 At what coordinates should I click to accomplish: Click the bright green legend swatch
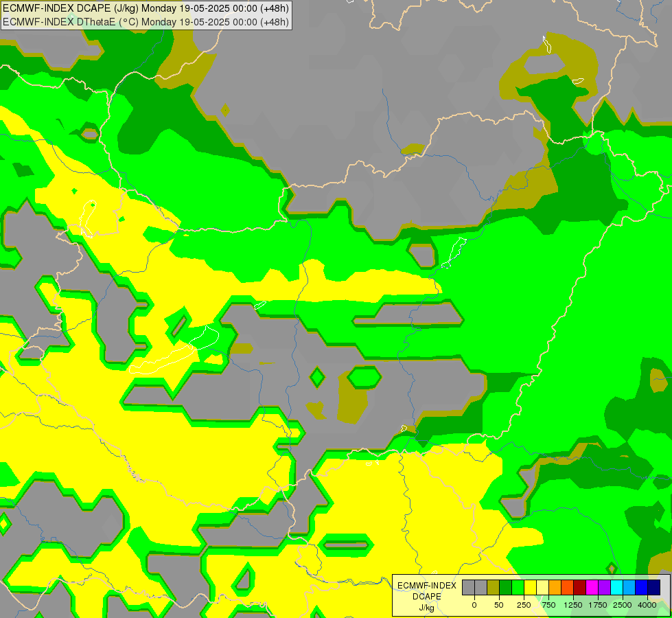pos(518,587)
